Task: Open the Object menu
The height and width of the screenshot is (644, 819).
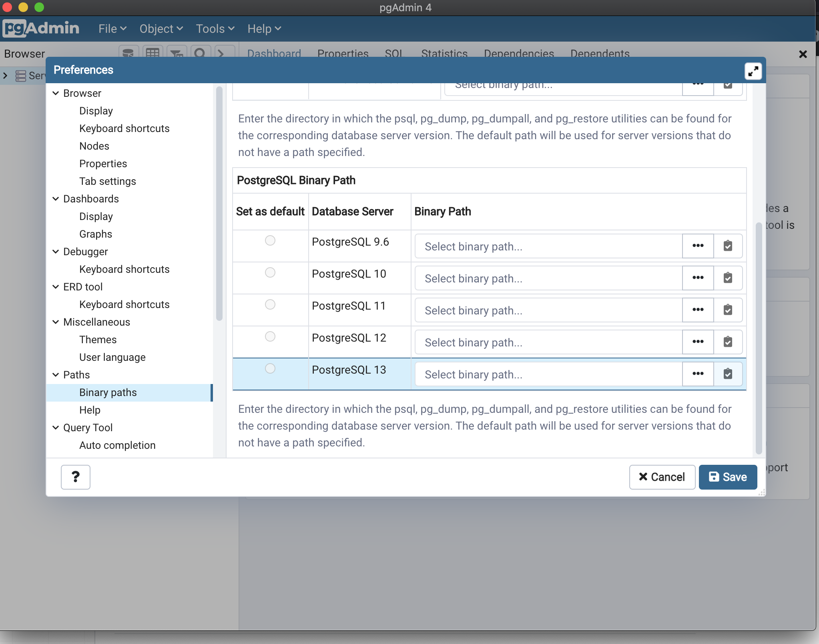Action: point(161,29)
